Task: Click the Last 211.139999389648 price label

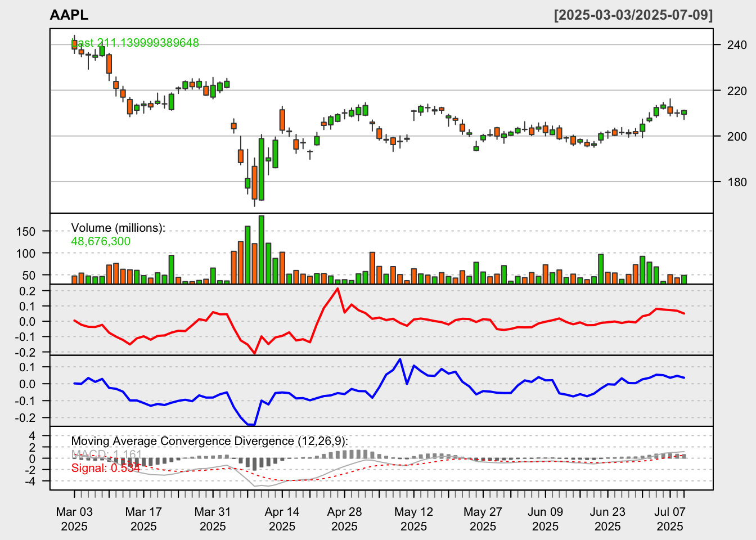Action: click(135, 43)
